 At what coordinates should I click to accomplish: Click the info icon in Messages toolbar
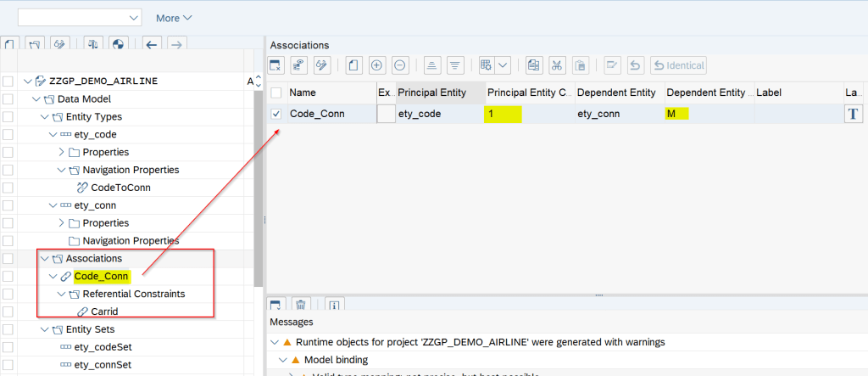[x=334, y=304]
